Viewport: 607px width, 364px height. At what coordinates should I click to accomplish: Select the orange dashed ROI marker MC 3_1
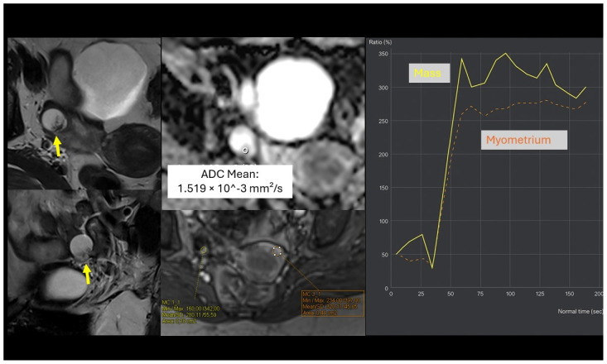[277, 251]
